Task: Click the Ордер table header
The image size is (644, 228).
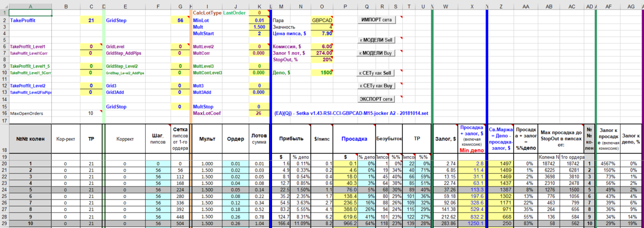Action: [235, 138]
